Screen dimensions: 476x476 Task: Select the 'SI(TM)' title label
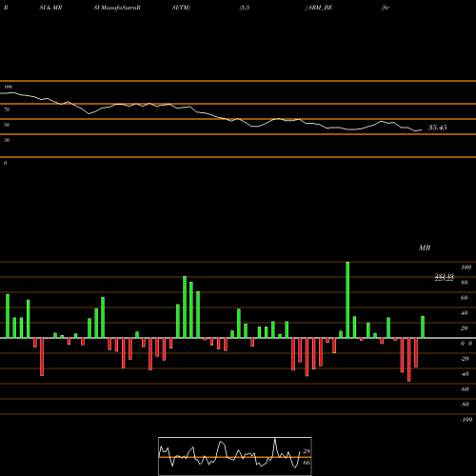point(181,8)
